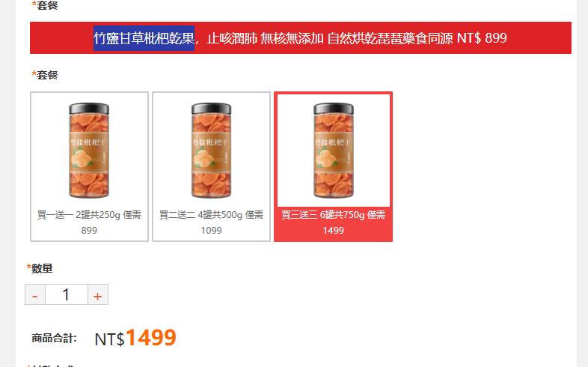The width and height of the screenshot is (588, 367).
Task: Click jar image in 買二送二 option
Action: [x=211, y=150]
